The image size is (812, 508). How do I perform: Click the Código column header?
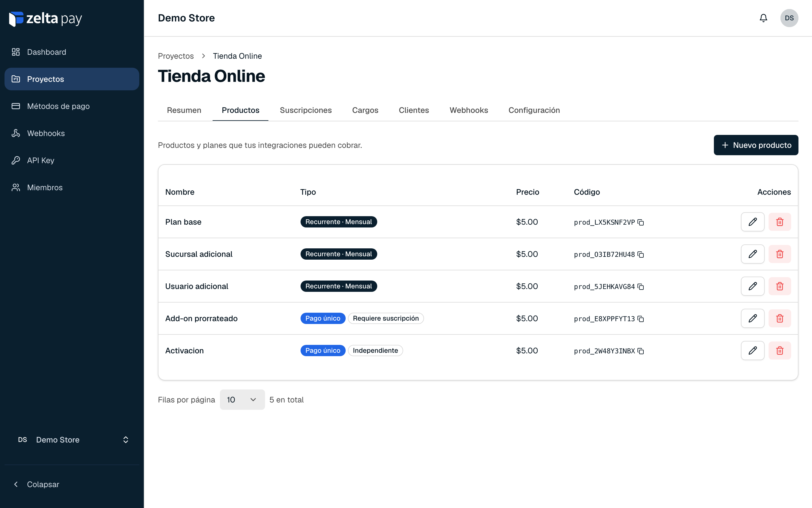pos(587,192)
